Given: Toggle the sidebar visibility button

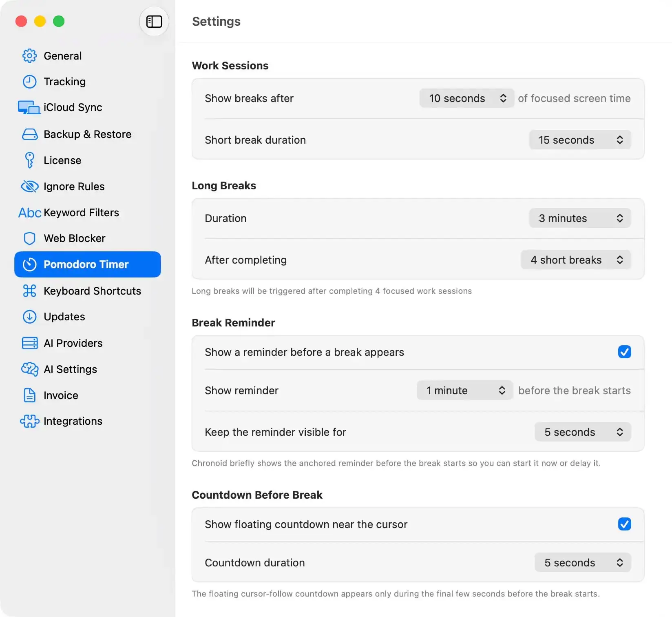Looking at the screenshot, I should coord(154,21).
